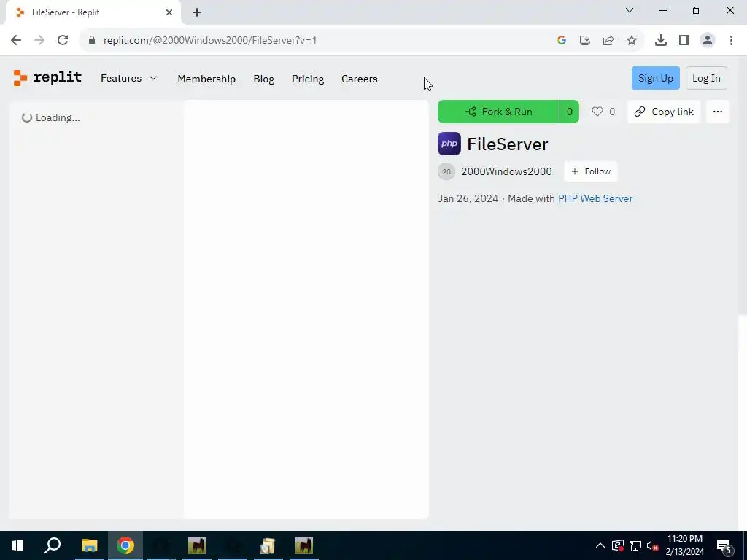Click the fork count badge

[x=569, y=112]
